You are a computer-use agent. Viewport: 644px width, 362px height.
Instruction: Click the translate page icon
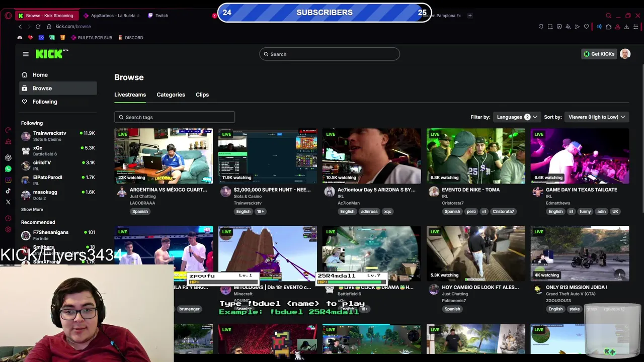[568, 27]
